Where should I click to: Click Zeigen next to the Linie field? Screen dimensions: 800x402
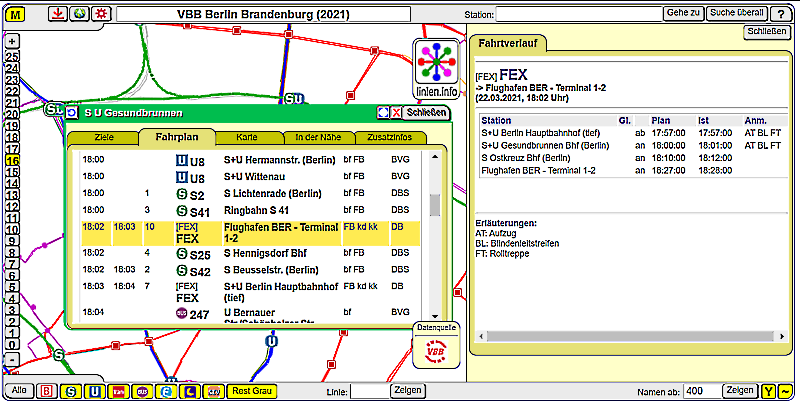(x=408, y=391)
